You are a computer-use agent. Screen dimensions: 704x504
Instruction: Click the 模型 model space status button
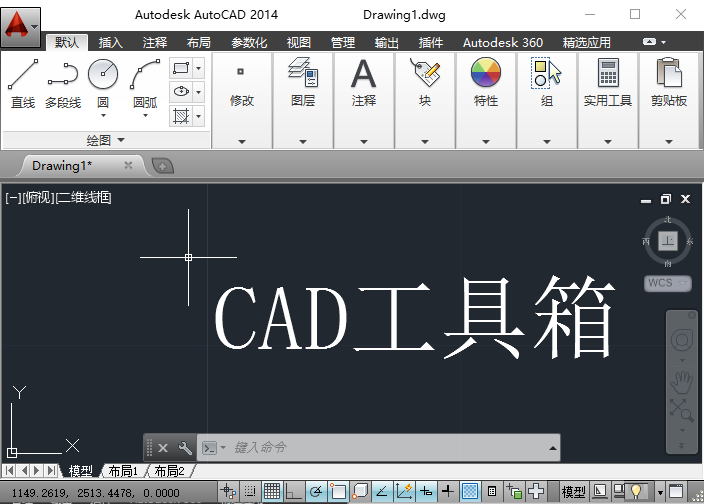pos(573,492)
